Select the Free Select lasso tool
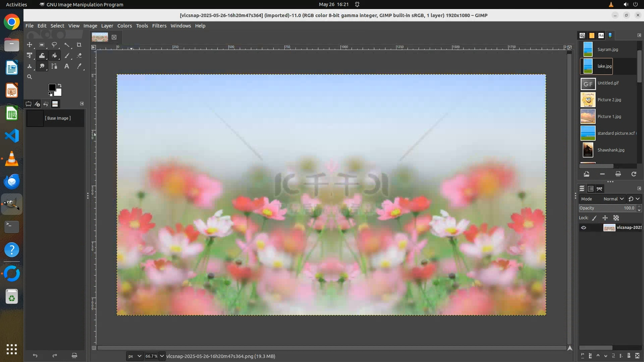This screenshot has width=644, height=362. coord(54,45)
